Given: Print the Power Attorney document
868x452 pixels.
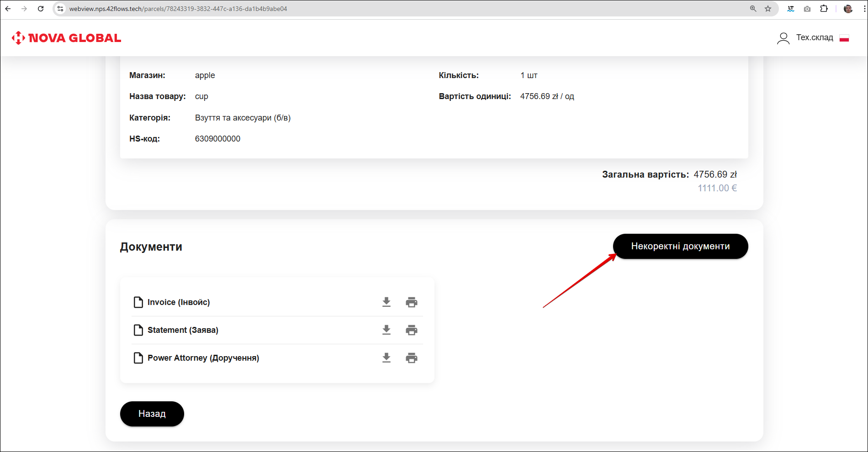Looking at the screenshot, I should point(412,358).
